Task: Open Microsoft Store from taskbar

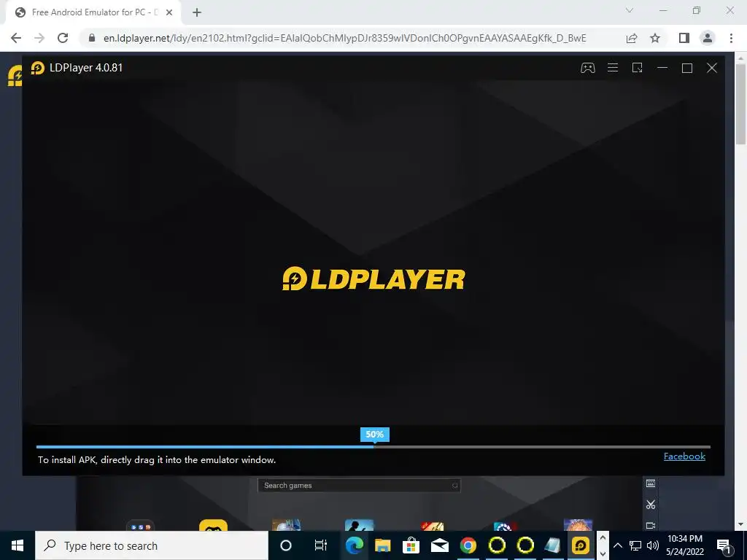Action: (x=411, y=545)
